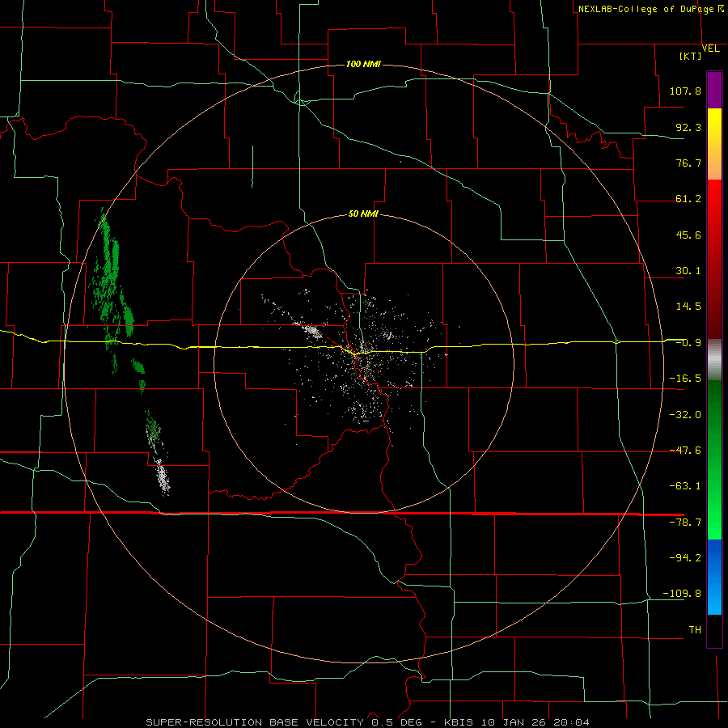Click SUPER-RESOLUTION BASE VELOCITY product name
Viewport: 728px width, 728px height.
pyautogui.click(x=255, y=722)
